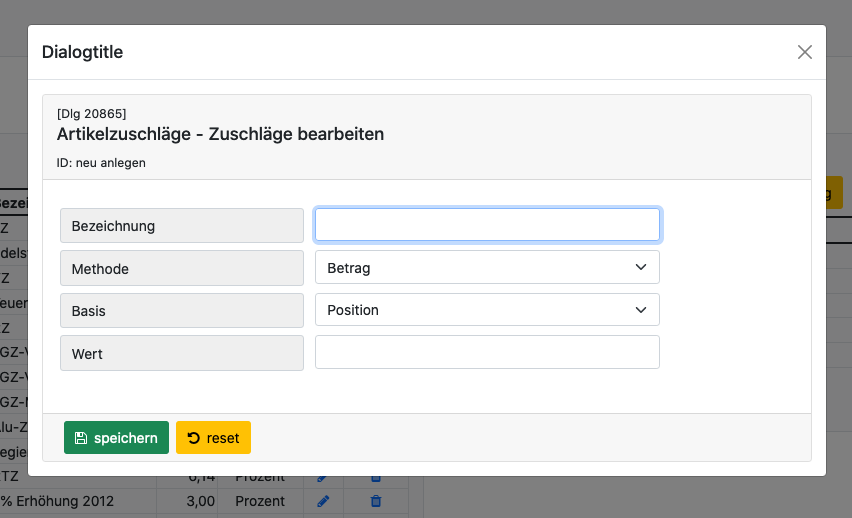852x518 pixels.
Task: Click the pencil edit icon for % Erhöhung 2012
Action: point(322,501)
